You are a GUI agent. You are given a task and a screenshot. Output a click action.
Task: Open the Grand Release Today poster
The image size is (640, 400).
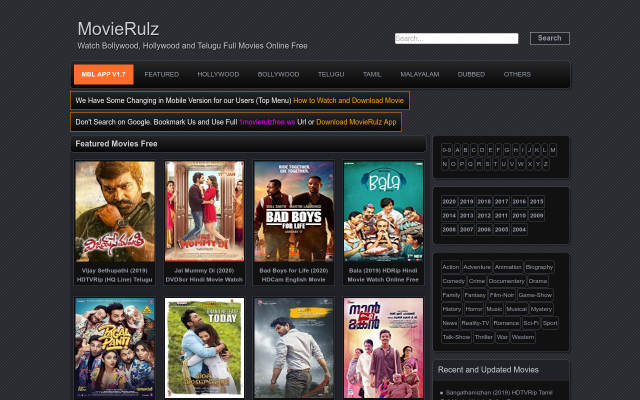point(204,348)
